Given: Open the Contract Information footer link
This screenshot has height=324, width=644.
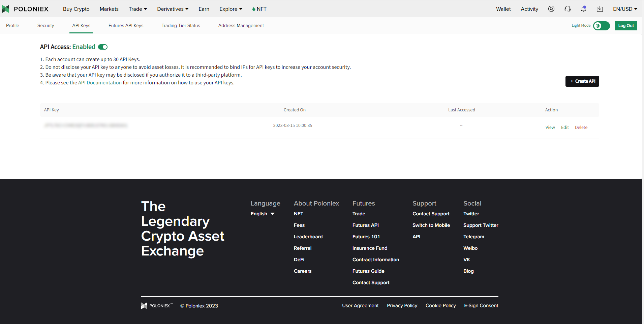Looking at the screenshot, I should pos(376,260).
